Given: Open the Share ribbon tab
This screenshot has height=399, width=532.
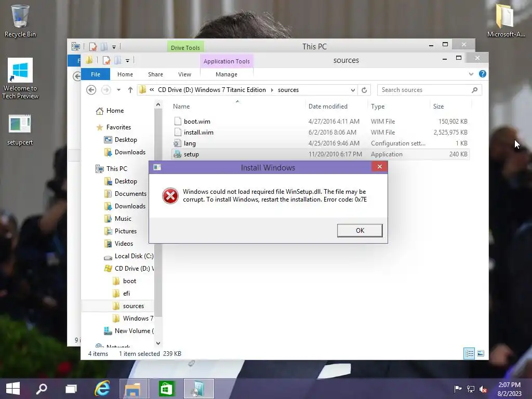Looking at the screenshot, I should click(x=155, y=74).
